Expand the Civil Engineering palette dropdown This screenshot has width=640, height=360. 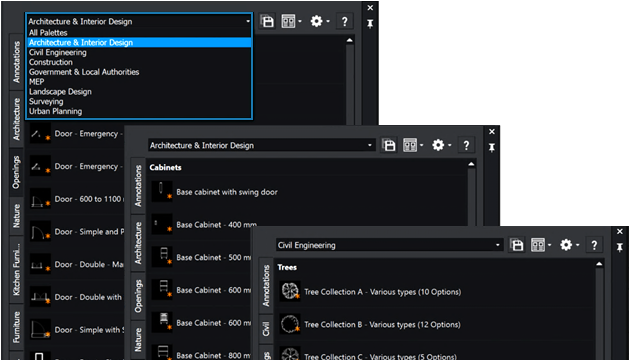(x=389, y=245)
